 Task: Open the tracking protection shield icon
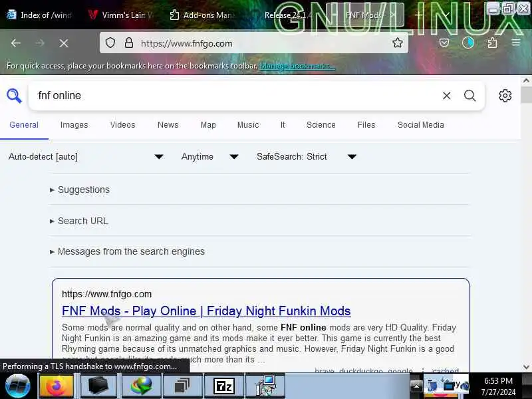pos(110,43)
